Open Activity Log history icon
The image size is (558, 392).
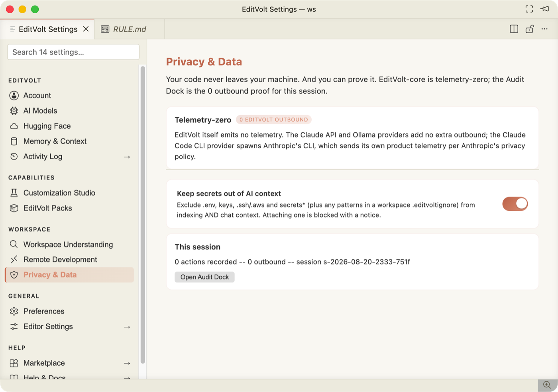14,157
